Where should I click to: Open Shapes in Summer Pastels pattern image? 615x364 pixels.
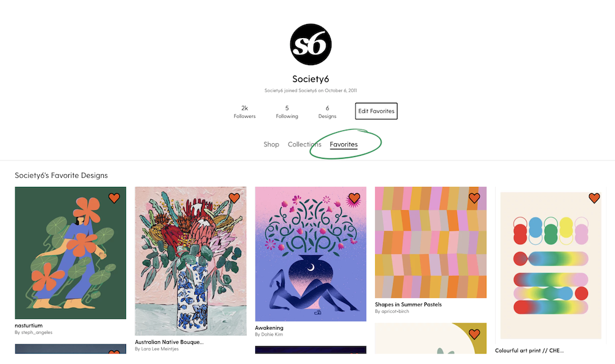(430, 242)
